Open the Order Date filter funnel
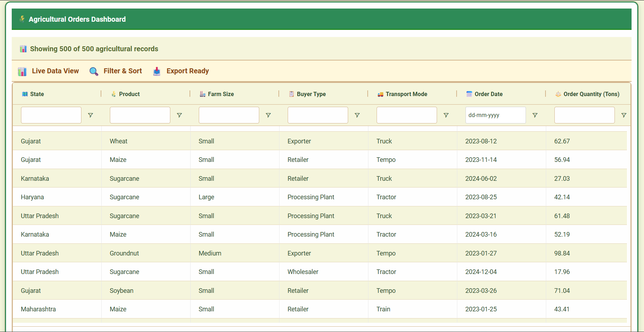644x332 pixels. click(535, 115)
